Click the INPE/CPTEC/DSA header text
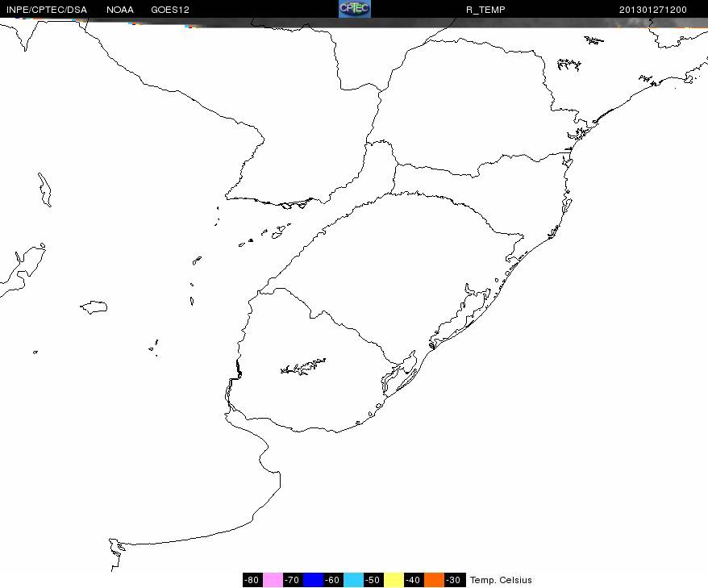The image size is (708, 588). pyautogui.click(x=47, y=10)
